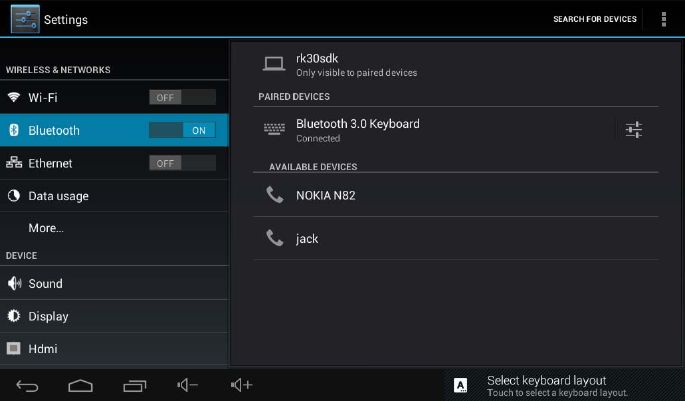Tap the Back navigation button
Screen dimensions: 685x401
pyautogui.click(x=27, y=385)
